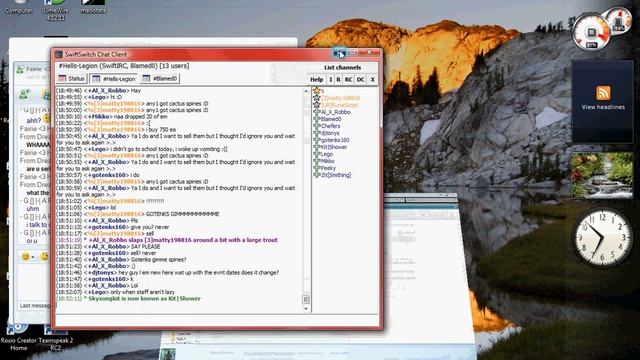Image resolution: width=640 pixels, height=360 pixels.
Task: Select Kit|Shower in the user list
Action: pos(333,147)
